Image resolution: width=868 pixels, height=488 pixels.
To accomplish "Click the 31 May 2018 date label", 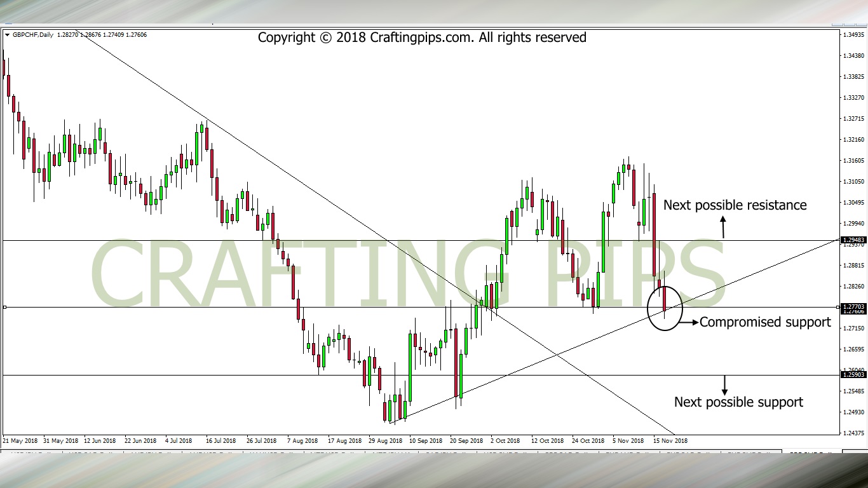I will 61,440.
